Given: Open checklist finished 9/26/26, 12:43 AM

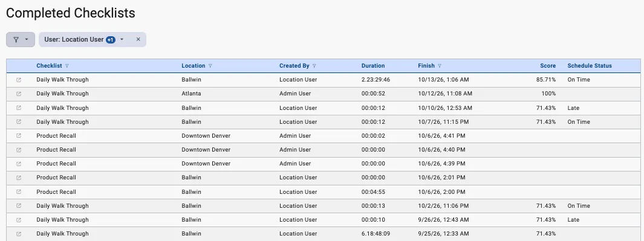Looking at the screenshot, I should click(x=19, y=220).
